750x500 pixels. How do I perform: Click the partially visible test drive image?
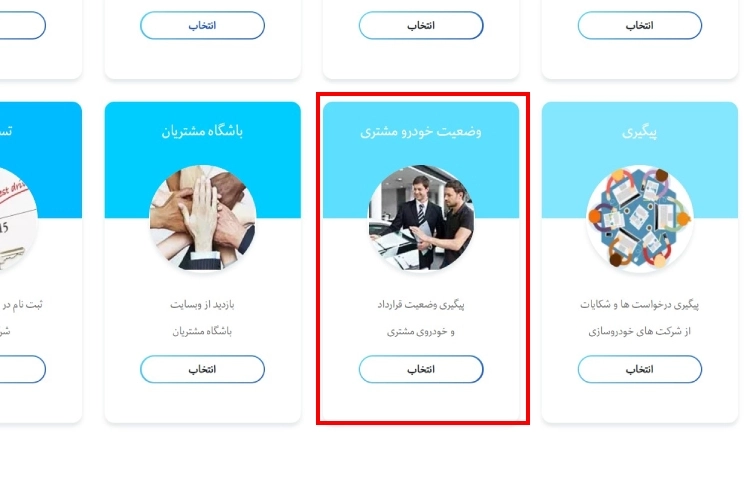18,218
